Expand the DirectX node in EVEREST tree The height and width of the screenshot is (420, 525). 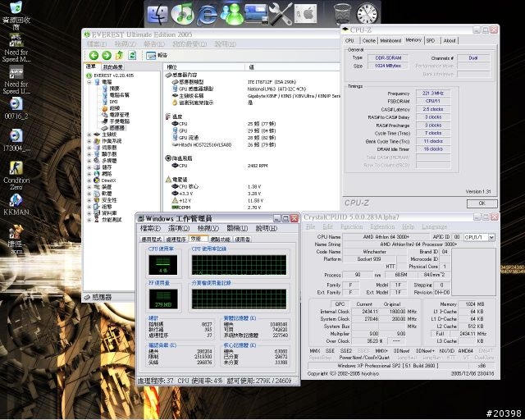(89, 180)
